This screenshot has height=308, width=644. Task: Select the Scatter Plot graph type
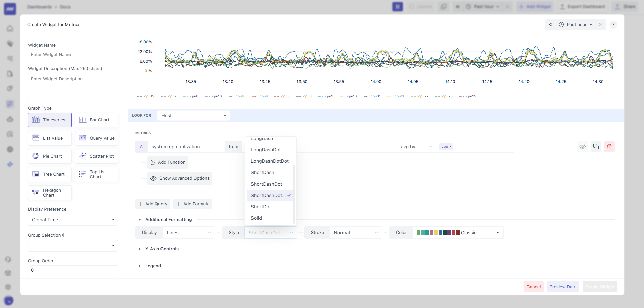96,156
